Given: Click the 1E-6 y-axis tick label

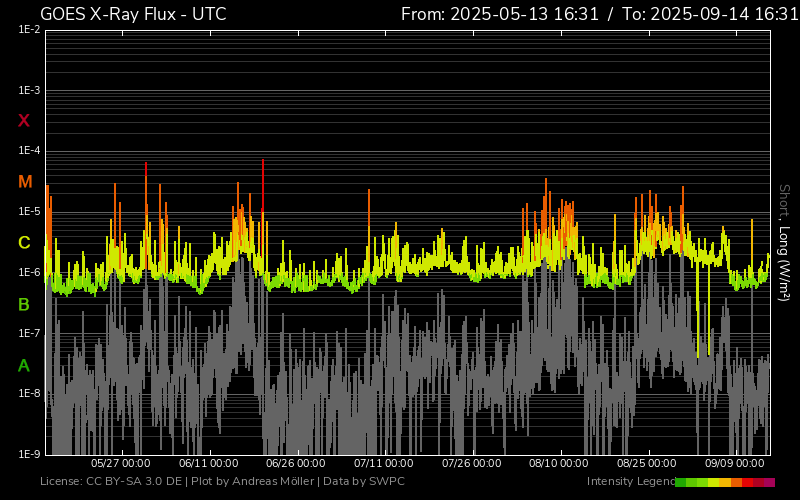Looking at the screenshot, I should click(29, 272).
